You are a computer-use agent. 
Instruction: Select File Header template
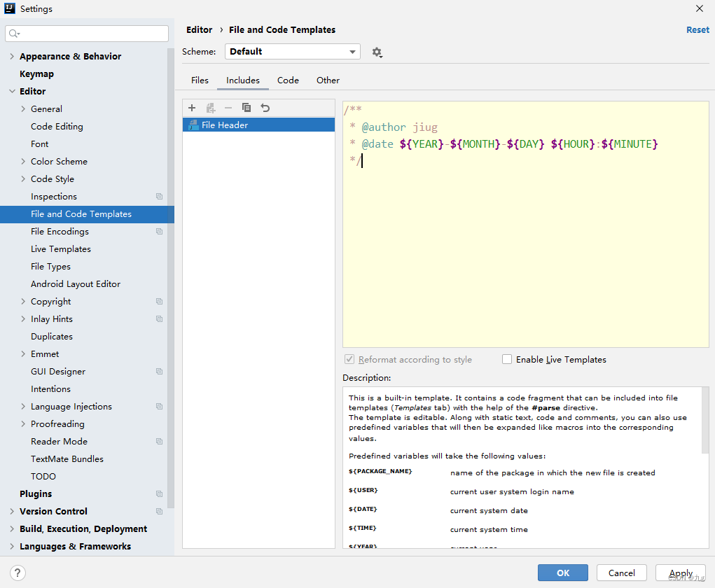258,125
